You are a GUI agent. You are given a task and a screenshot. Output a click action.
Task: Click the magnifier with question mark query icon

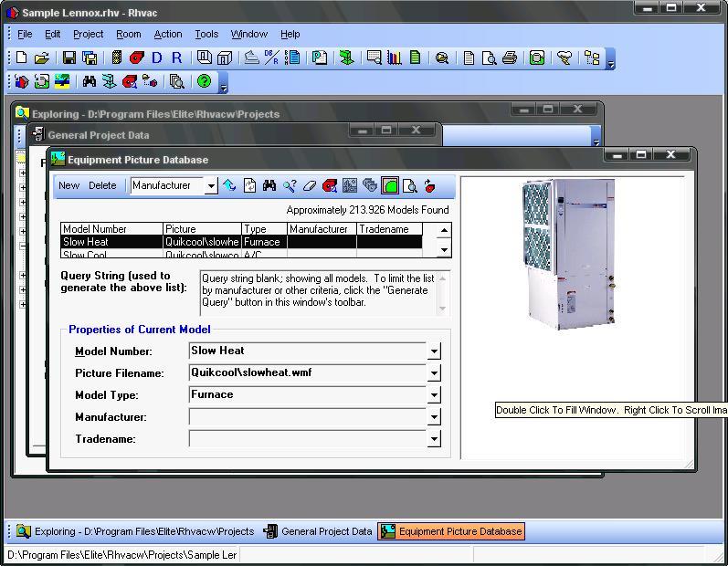[x=290, y=186]
